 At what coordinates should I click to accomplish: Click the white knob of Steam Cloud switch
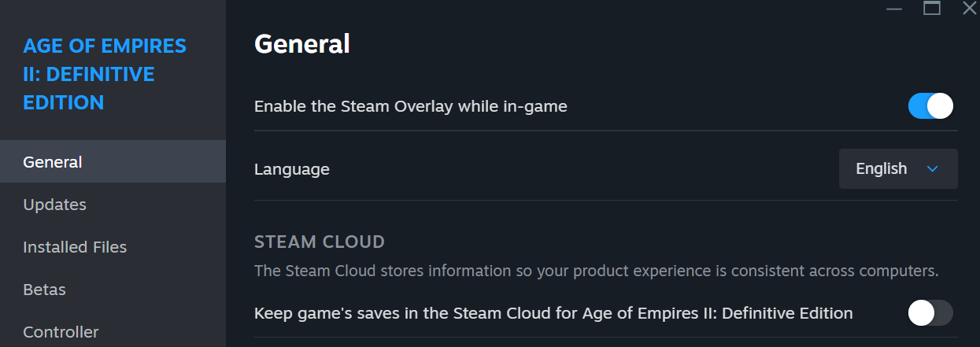(921, 313)
